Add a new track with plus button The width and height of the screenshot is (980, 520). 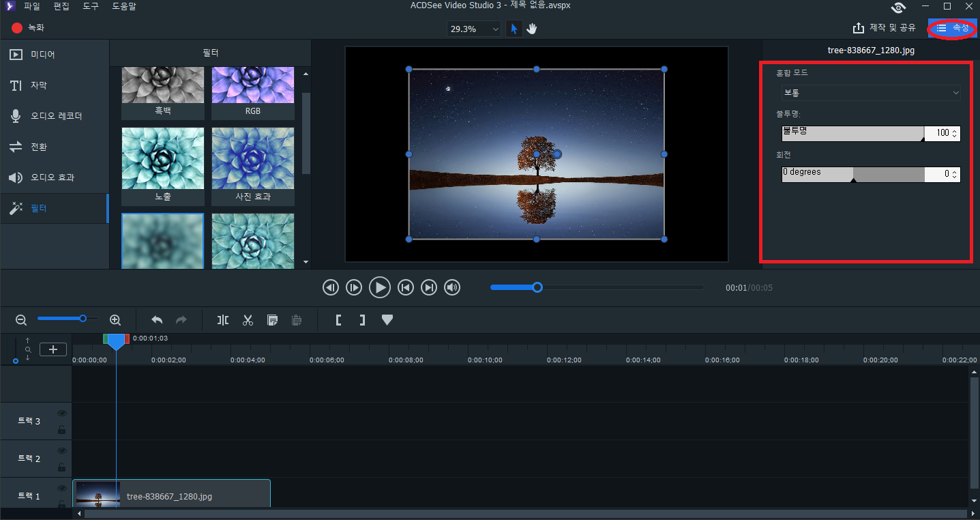53,349
